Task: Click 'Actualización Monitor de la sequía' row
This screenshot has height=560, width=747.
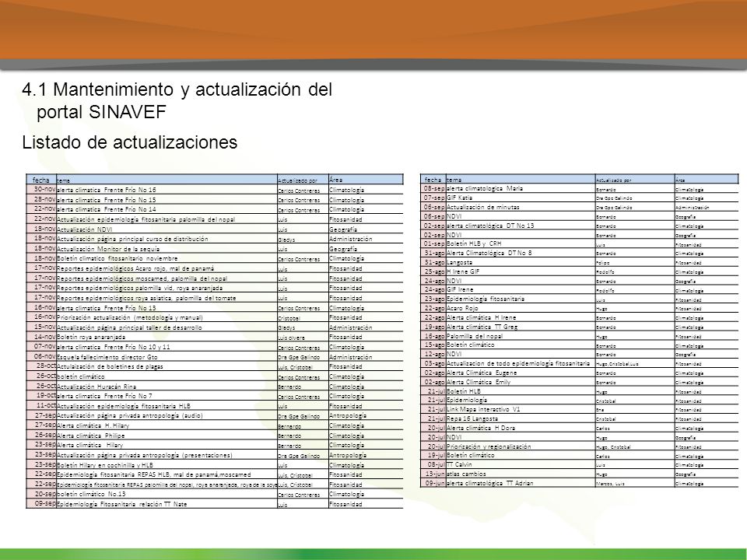Action: [215, 249]
